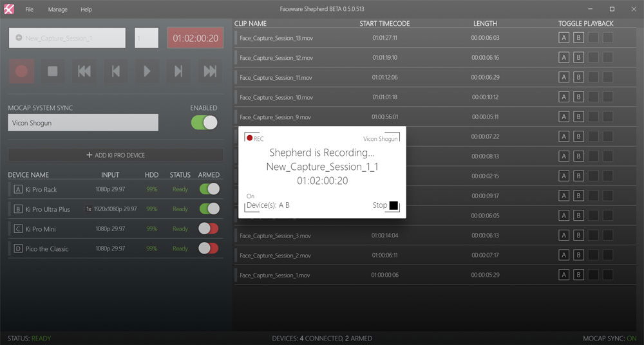Toggle playback B for Face_Capture_Session_1.mov
This screenshot has height=345, width=644.
click(x=578, y=275)
